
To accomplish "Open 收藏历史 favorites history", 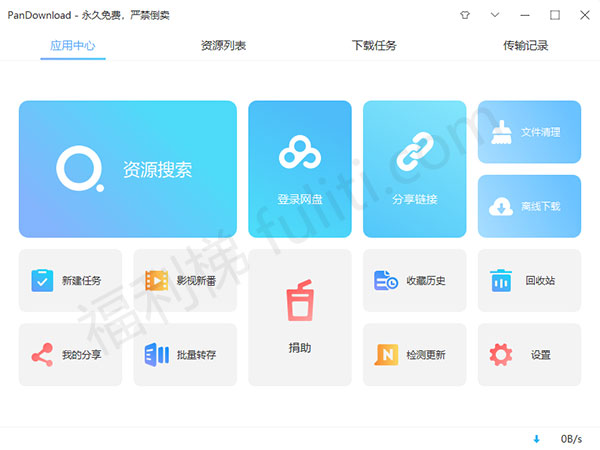I will point(414,280).
